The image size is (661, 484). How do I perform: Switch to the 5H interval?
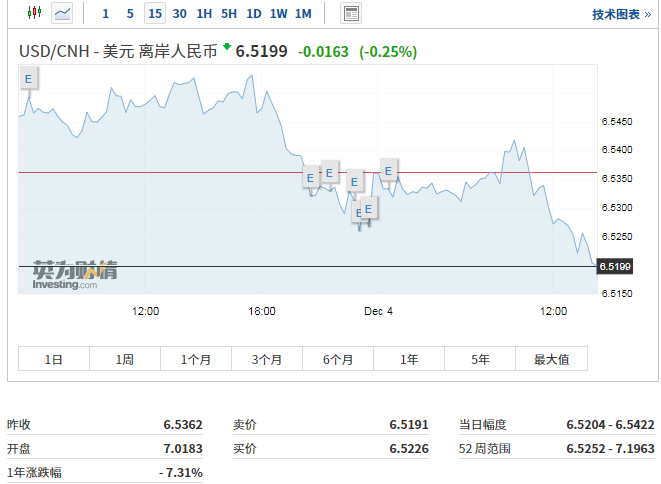[x=229, y=14]
